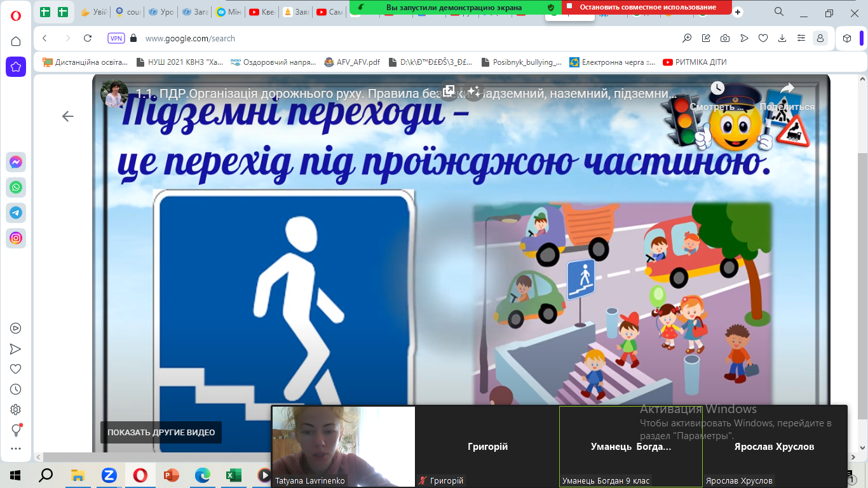This screenshot has width=868, height=488.
Task: Switch to the 'Увій' tab
Action: (x=93, y=12)
